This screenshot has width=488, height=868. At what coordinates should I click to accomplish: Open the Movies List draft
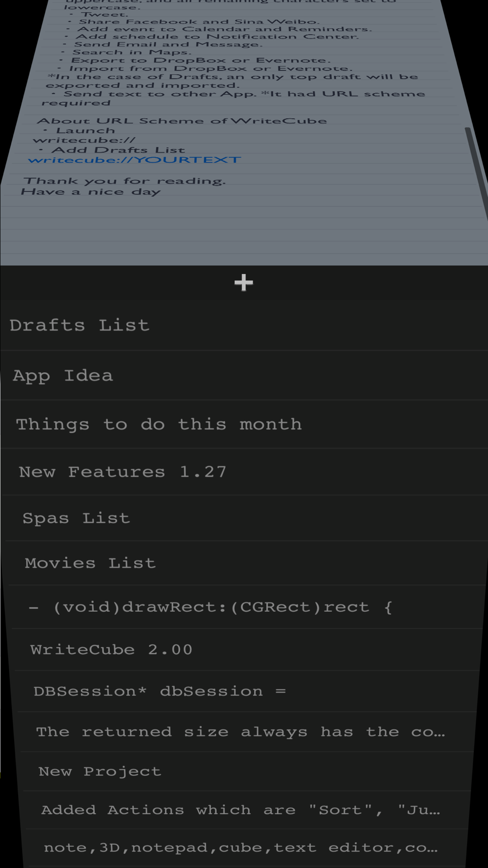pyautogui.click(x=90, y=563)
